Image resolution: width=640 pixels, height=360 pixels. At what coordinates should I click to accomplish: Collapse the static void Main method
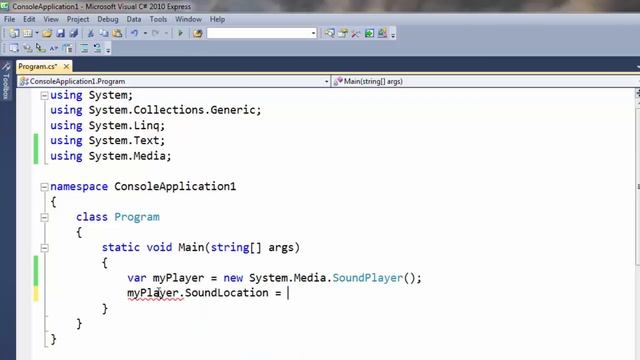[x=44, y=248]
